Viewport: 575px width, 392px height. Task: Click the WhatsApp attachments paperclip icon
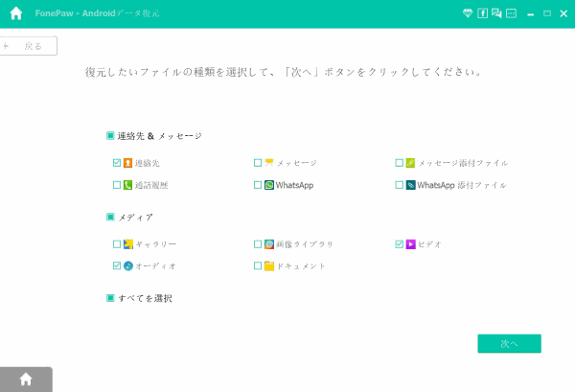[410, 185]
